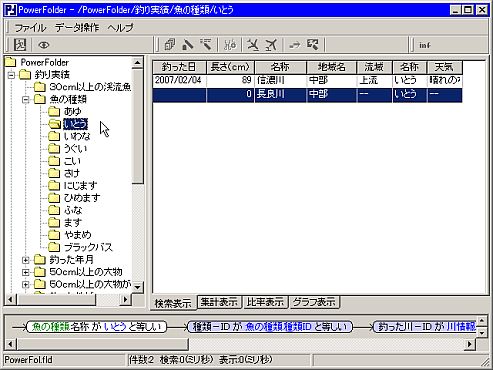
Task: Click the first airplane-shaped toolbar icon
Action: 253,45
